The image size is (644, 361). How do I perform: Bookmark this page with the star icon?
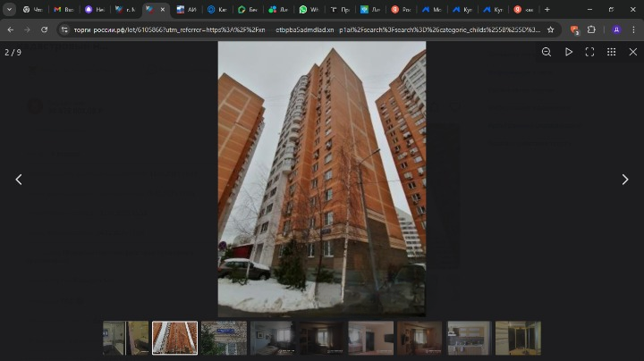[550, 29]
